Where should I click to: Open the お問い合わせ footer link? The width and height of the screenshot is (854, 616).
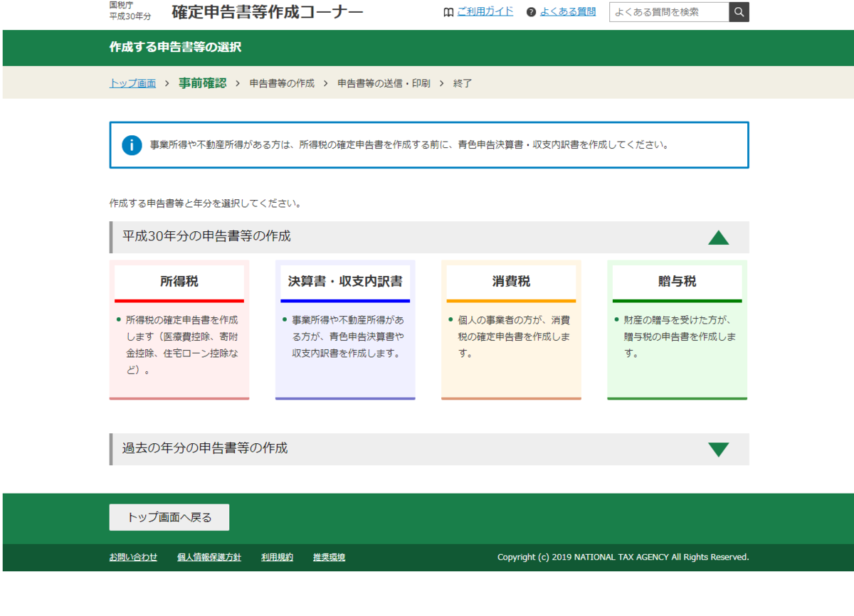click(133, 557)
